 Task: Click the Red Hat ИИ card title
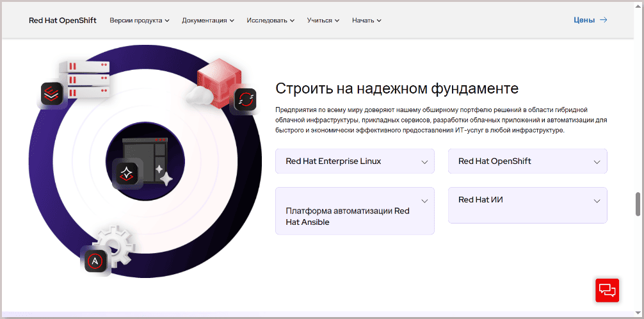pyautogui.click(x=481, y=200)
